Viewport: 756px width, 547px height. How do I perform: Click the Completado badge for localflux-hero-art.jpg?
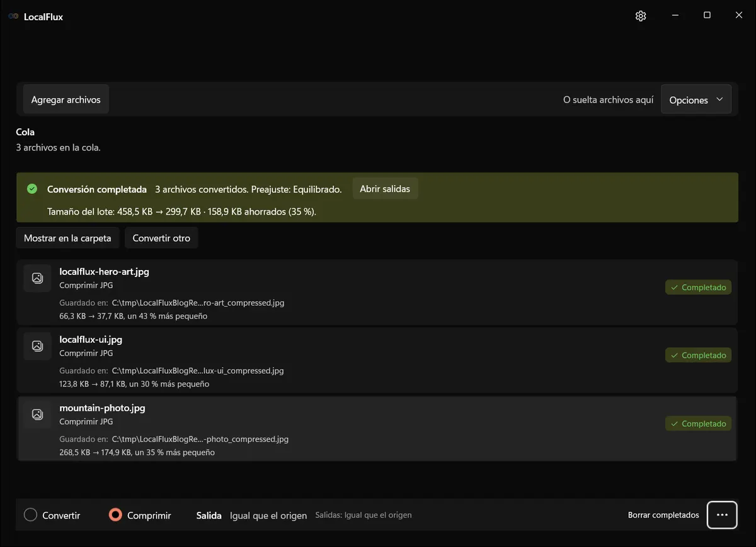[x=698, y=287]
